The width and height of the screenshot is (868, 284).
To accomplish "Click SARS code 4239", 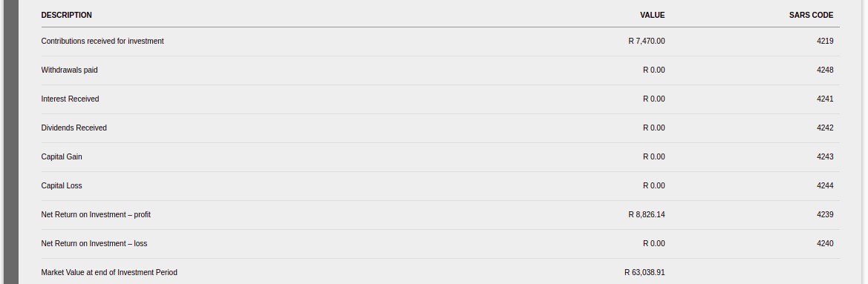I will (x=825, y=214).
